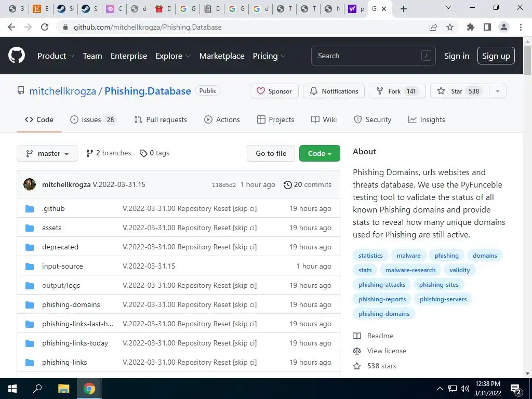Switch to the Projects tab
The width and height of the screenshot is (532, 399).
tap(275, 119)
